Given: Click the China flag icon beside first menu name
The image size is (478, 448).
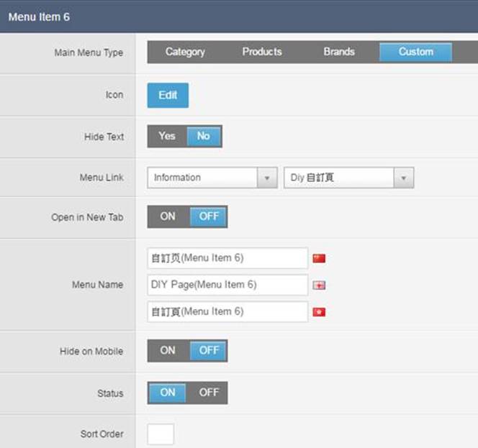Looking at the screenshot, I should pos(319,258).
